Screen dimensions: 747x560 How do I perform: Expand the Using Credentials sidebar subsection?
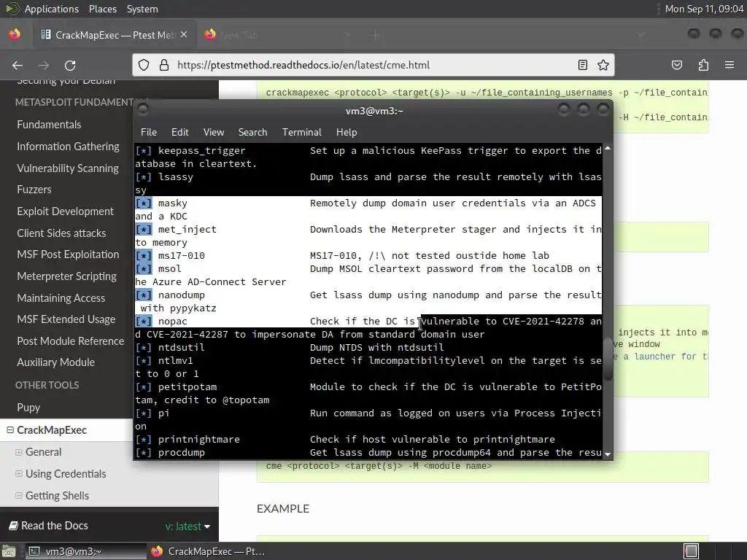18,474
